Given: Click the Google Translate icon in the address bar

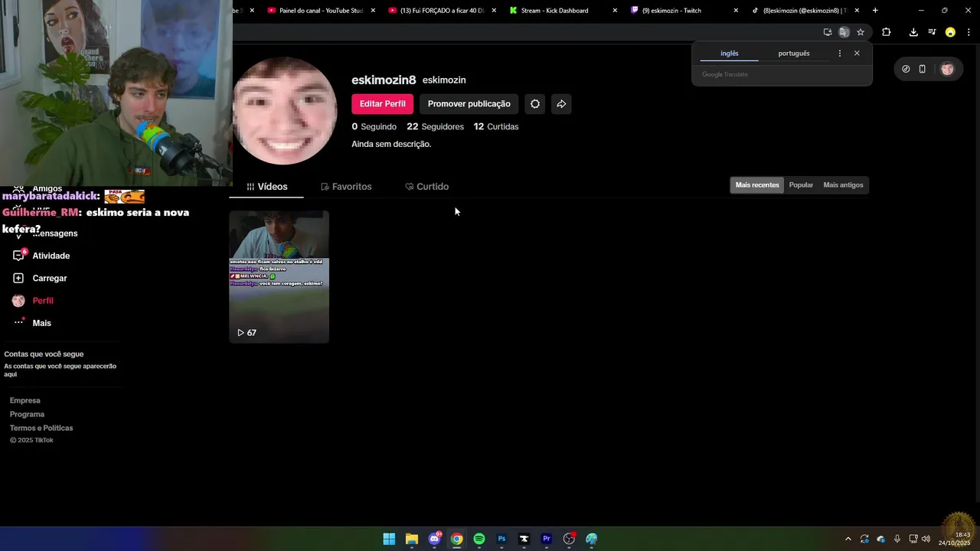Looking at the screenshot, I should pyautogui.click(x=844, y=32).
